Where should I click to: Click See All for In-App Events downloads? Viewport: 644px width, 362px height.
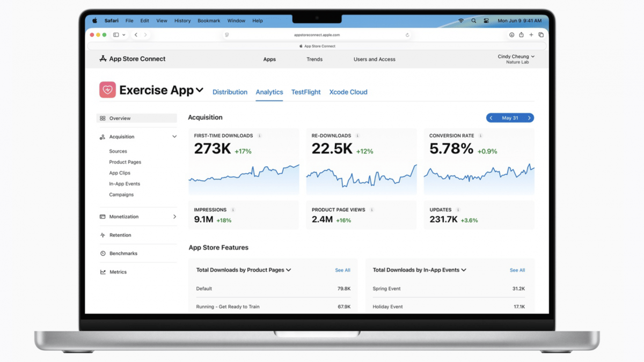pyautogui.click(x=517, y=270)
